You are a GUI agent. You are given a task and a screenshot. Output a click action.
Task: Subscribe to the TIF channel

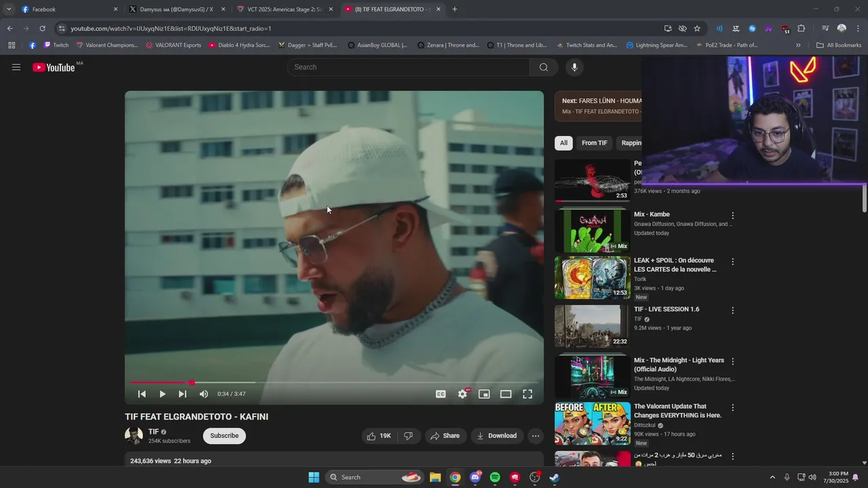coord(224,436)
